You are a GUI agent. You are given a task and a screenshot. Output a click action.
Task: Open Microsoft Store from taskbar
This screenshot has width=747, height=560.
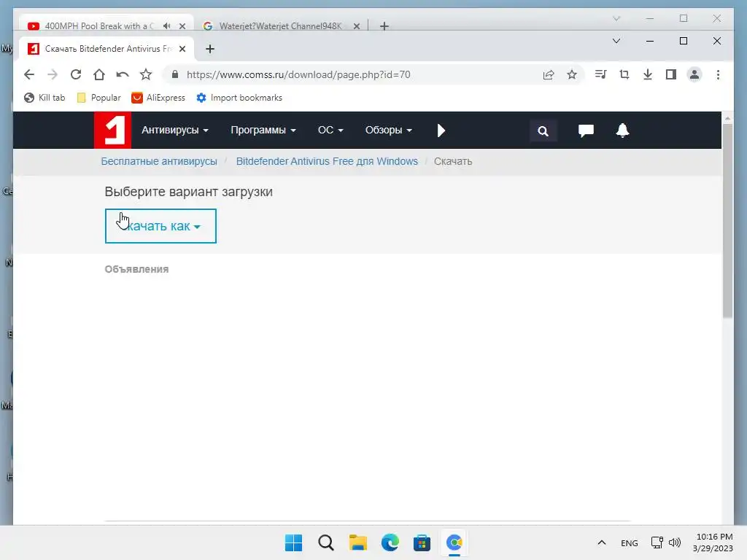(x=422, y=542)
